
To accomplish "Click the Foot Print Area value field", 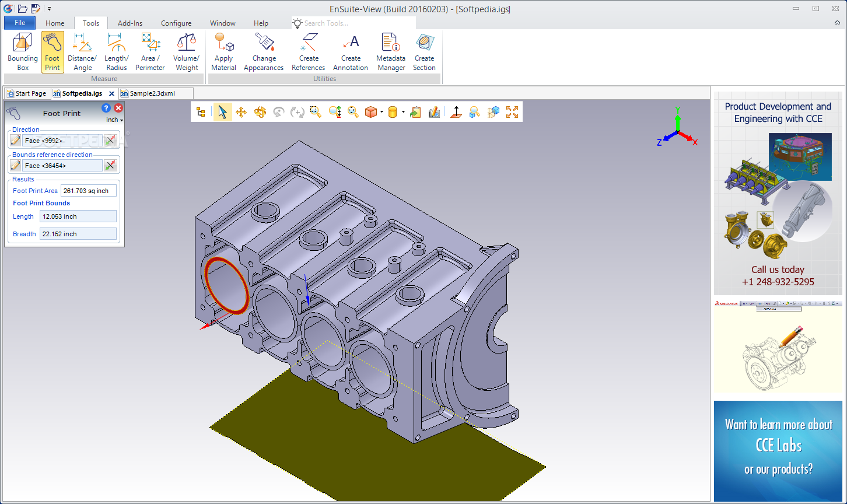I will click(89, 191).
